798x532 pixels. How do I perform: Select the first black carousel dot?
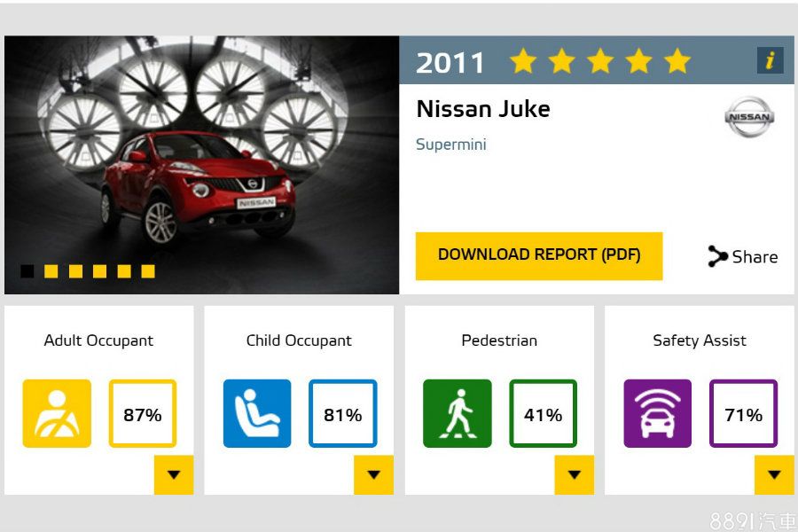point(27,271)
